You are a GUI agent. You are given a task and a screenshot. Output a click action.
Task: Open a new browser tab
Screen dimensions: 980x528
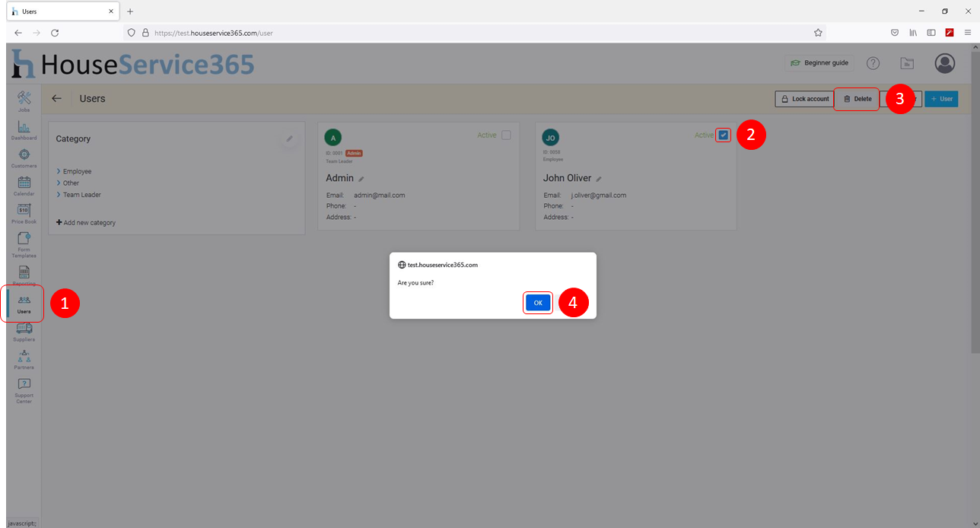[130, 11]
